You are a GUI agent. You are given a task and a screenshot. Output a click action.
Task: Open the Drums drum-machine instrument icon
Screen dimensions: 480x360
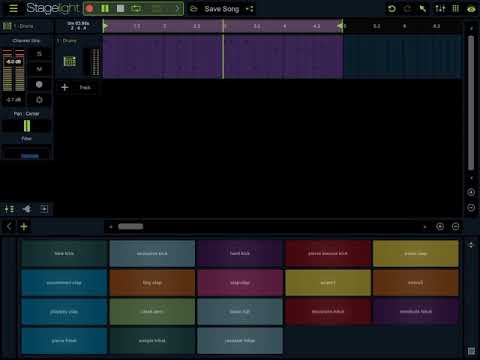click(69, 61)
